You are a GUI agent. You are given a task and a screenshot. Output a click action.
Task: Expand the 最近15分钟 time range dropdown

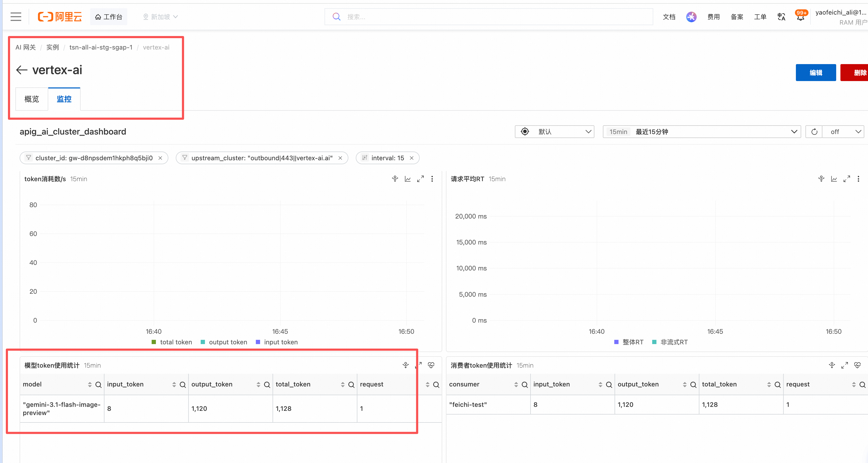pos(702,132)
